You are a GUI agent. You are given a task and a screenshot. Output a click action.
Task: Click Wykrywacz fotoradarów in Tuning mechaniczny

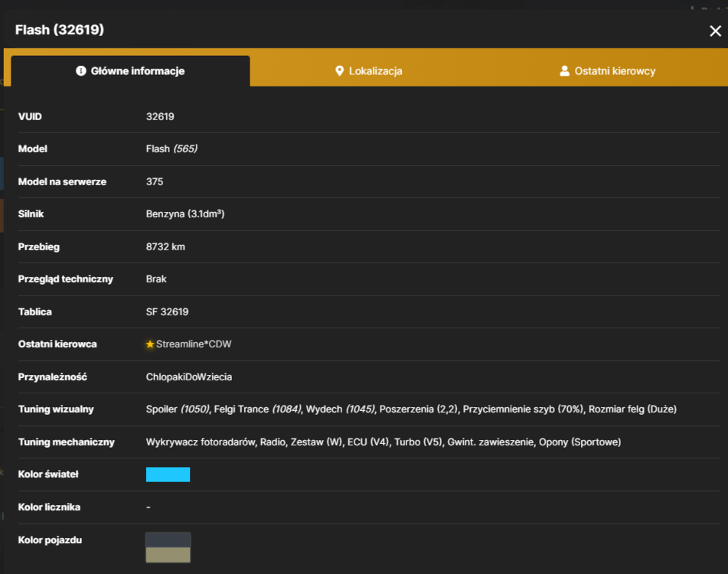[201, 442]
